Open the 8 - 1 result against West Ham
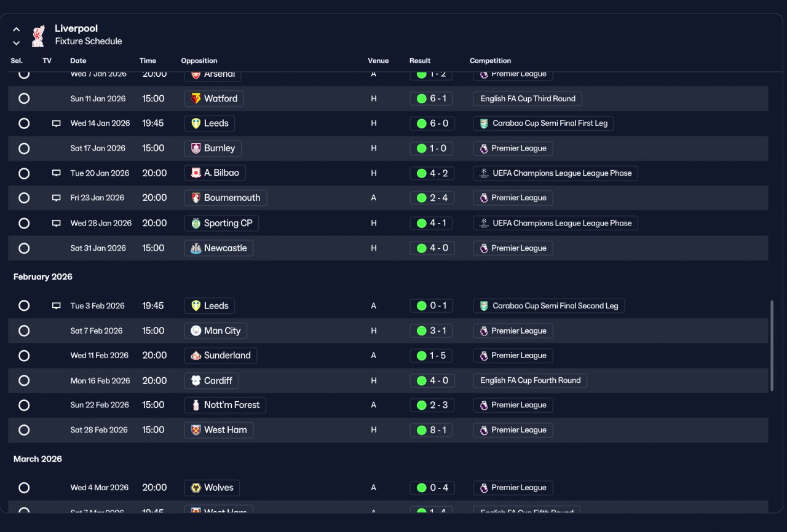Screen dimensions: 787x532 432,430
